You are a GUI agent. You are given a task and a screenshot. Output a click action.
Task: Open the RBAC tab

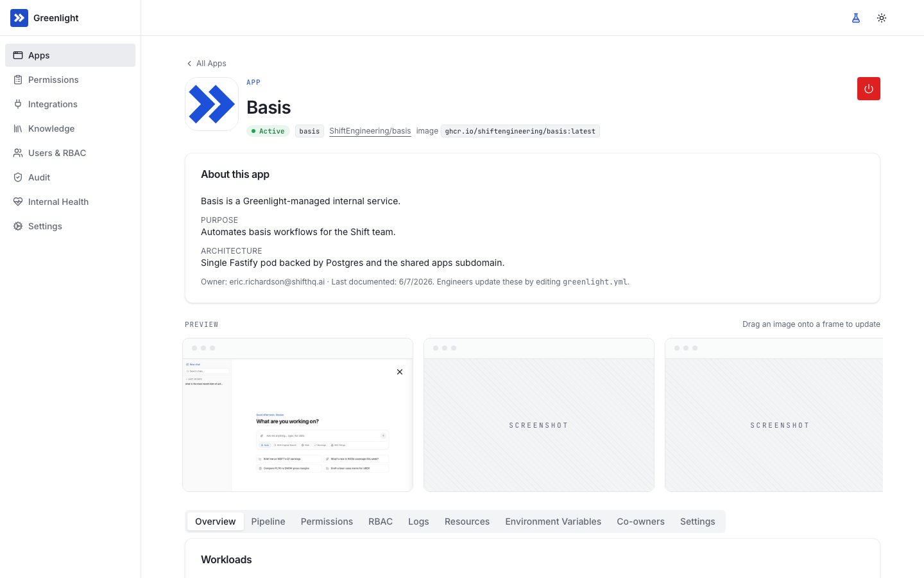(x=381, y=521)
